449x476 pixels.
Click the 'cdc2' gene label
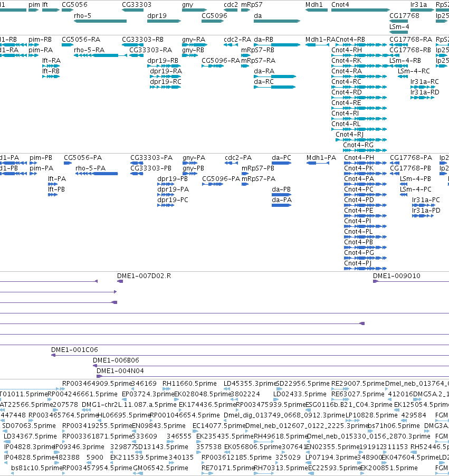[231, 5]
